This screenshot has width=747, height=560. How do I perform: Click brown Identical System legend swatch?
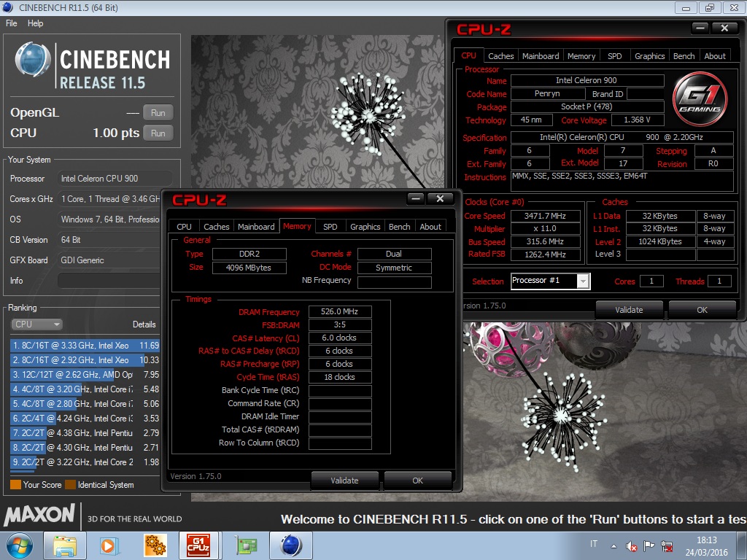pos(71,485)
